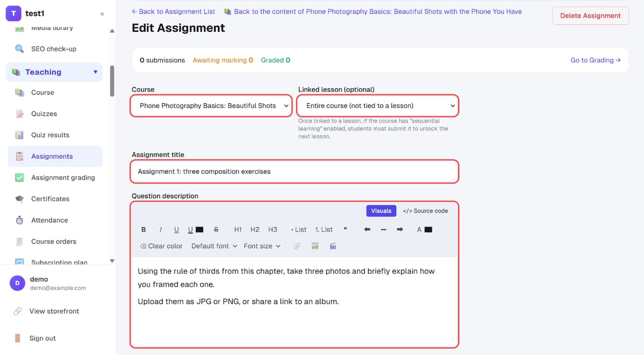The image size is (644, 355).
Task: Align text left with the left arrow
Action: pos(367,229)
